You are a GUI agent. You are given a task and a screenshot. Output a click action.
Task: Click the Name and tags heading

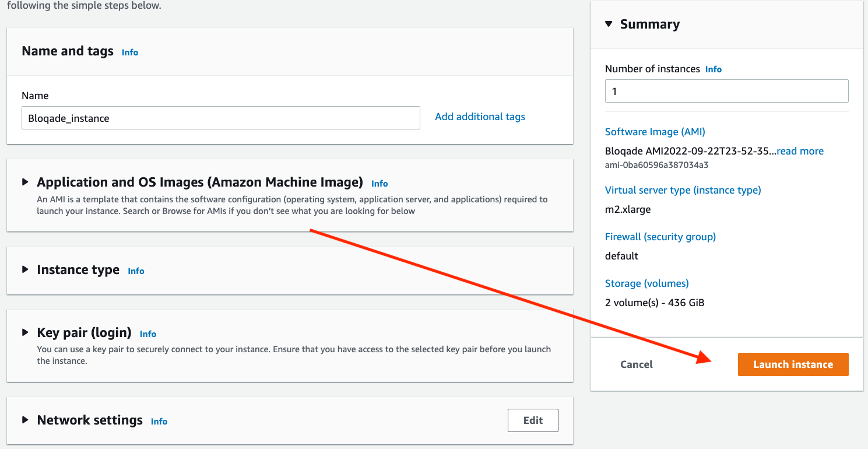tap(68, 51)
